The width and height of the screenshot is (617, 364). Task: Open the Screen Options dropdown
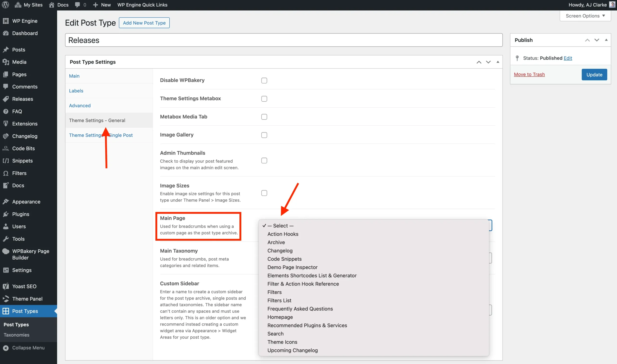click(585, 16)
